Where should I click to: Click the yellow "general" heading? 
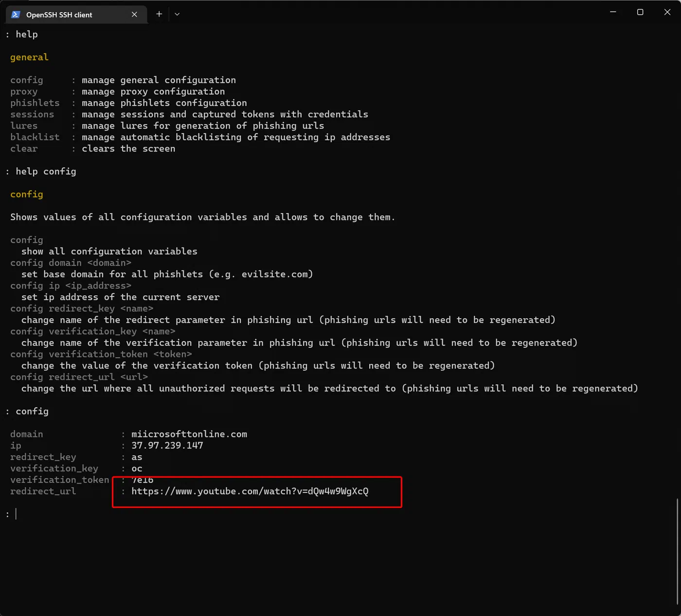coord(30,57)
